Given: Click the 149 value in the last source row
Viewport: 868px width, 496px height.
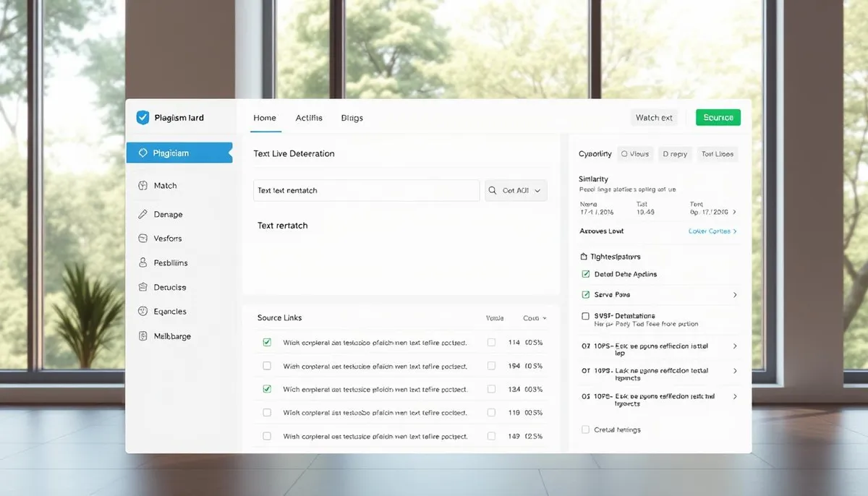Looking at the screenshot, I should coord(514,436).
